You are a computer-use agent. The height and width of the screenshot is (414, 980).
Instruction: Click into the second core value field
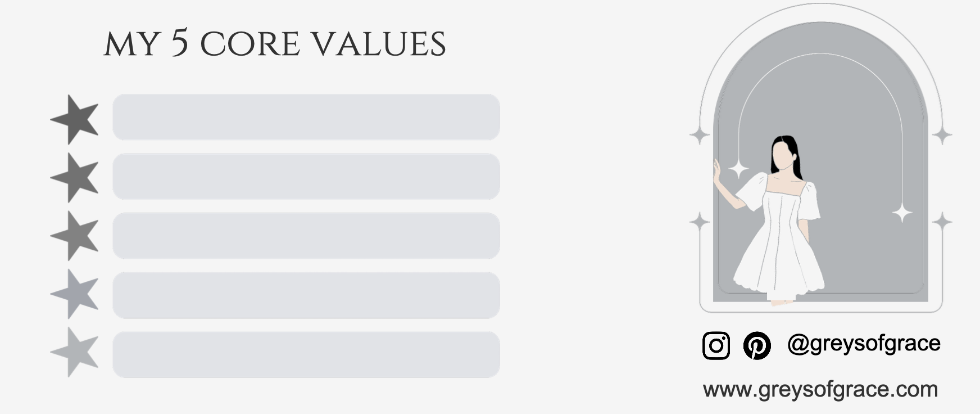point(306,176)
